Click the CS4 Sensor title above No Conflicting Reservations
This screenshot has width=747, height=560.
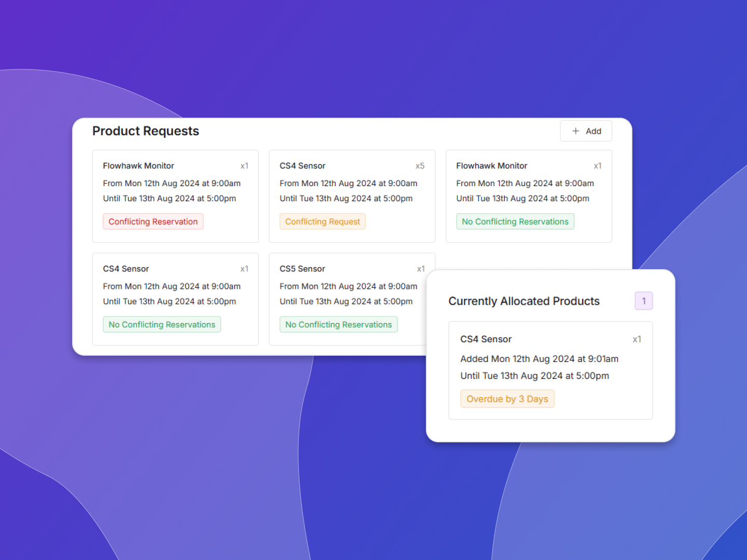click(x=126, y=269)
